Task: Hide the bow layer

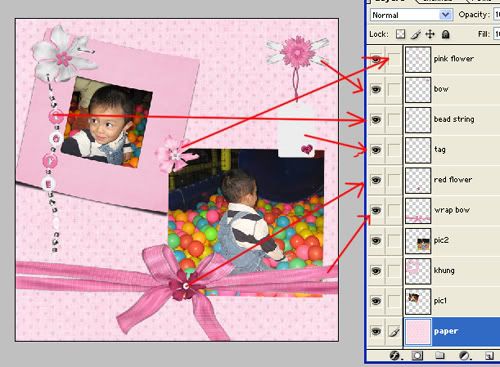Action: click(x=376, y=89)
